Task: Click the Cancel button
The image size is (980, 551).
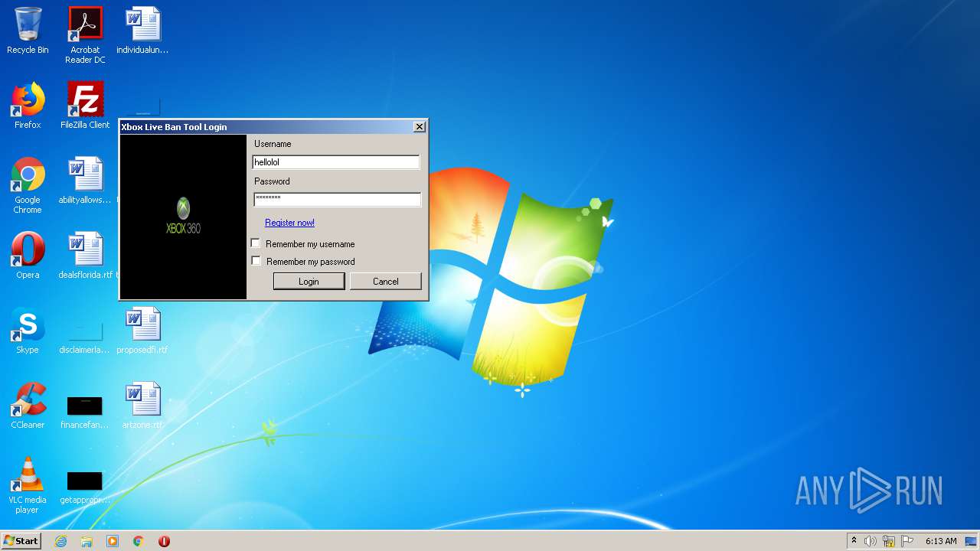Action: (386, 282)
